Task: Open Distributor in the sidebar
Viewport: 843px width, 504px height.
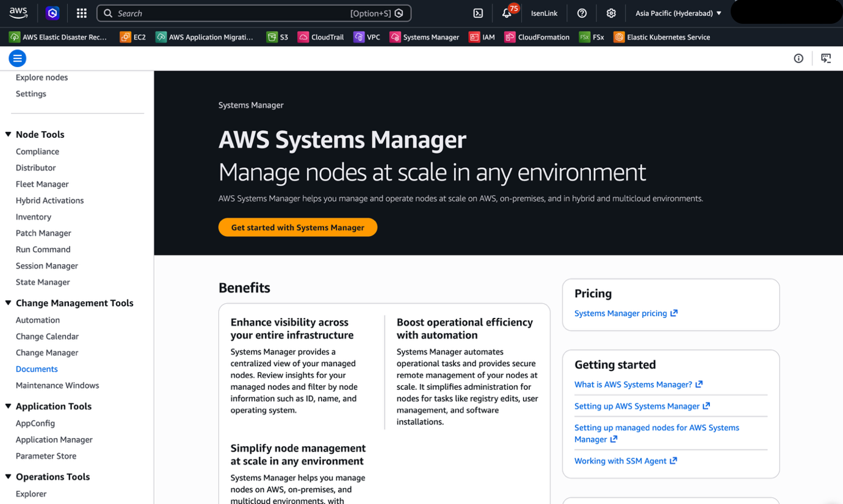Action: point(36,168)
